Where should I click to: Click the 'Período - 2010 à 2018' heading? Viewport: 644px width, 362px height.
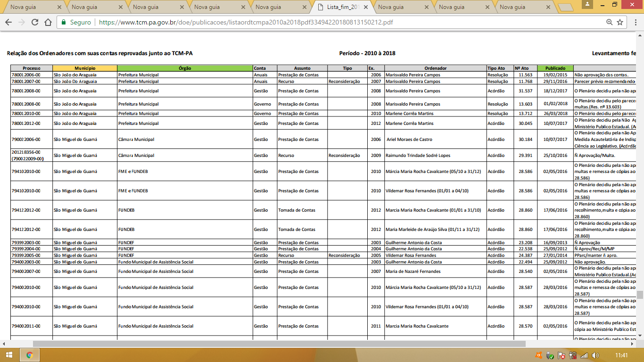point(367,53)
